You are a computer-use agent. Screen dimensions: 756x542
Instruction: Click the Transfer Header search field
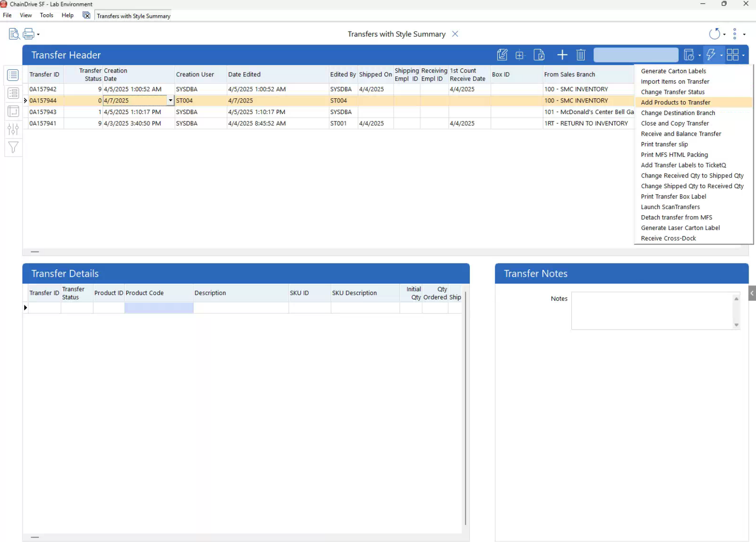point(636,55)
